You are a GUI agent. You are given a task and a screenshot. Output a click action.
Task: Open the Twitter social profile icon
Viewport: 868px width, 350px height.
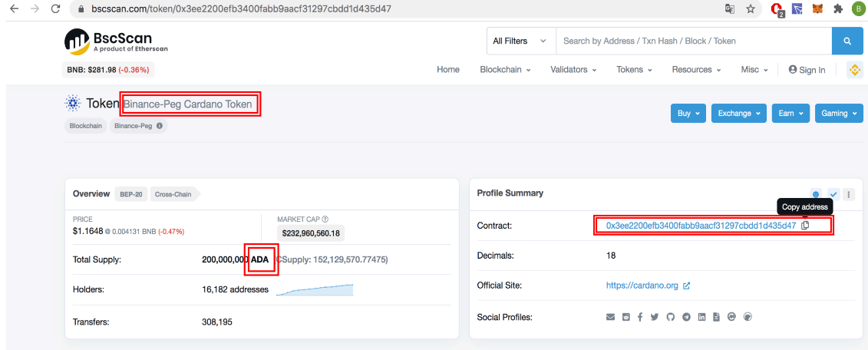point(655,317)
